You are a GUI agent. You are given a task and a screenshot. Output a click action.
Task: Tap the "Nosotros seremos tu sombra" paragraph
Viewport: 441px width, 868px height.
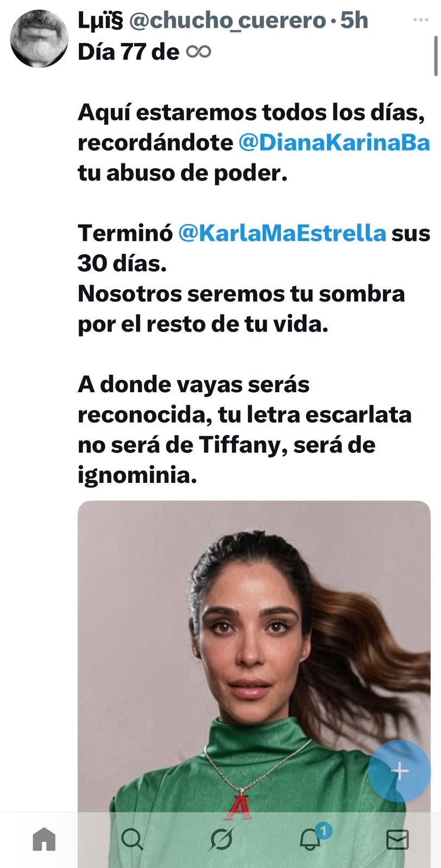click(x=241, y=309)
